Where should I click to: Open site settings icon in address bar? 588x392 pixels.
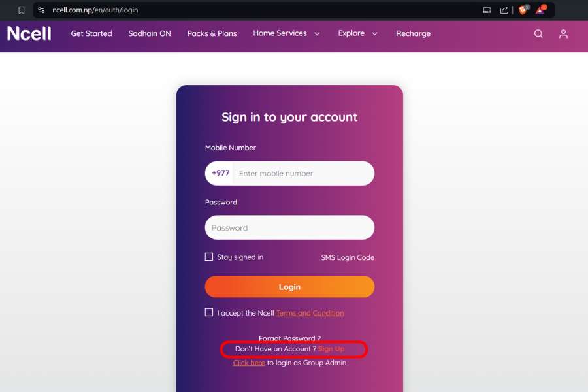point(41,10)
